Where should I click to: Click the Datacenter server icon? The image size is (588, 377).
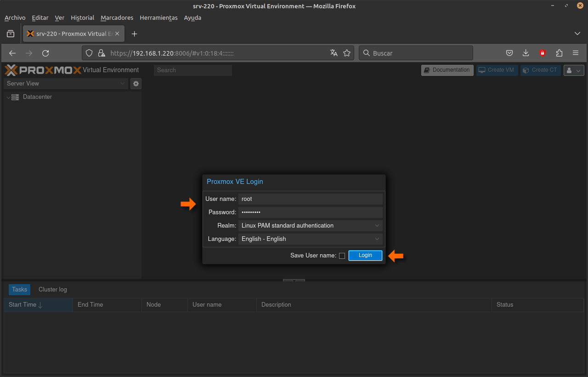(15, 97)
